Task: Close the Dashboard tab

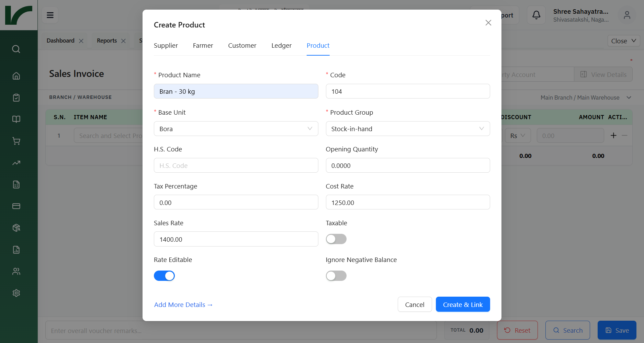Action: (x=81, y=41)
